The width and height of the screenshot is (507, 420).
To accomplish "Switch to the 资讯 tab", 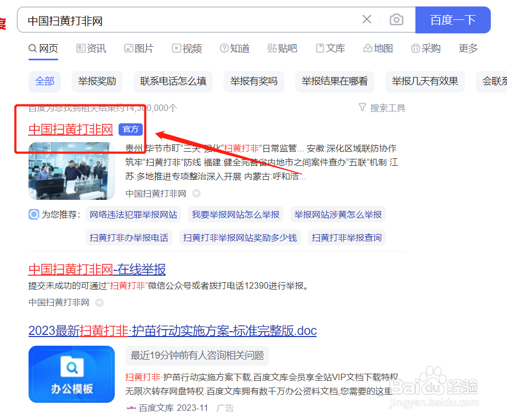I will tap(91, 49).
